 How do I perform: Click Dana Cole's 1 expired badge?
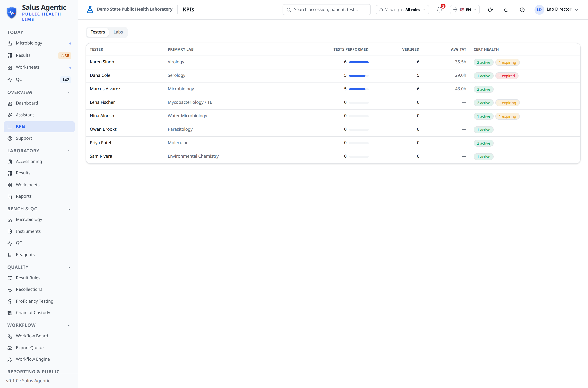(x=507, y=76)
